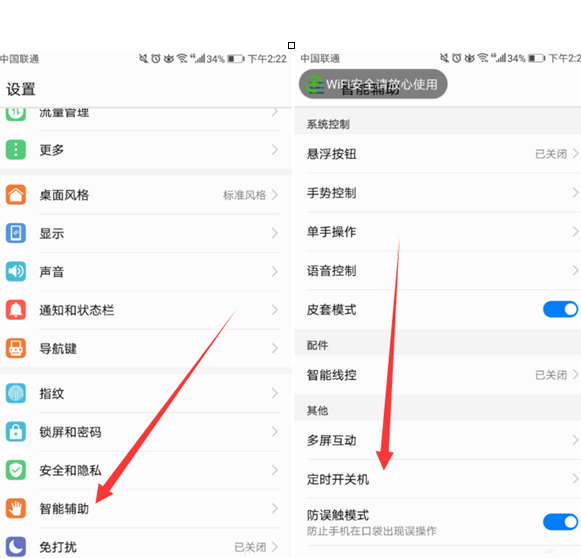Image resolution: width=581 pixels, height=558 pixels.
Task: Open the 智能线控 entry
Action: point(438,375)
